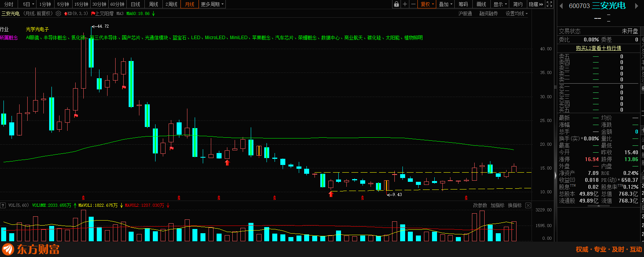Image resolution: width=644 pixels, height=257 pixels.
Task: Close the VOL indicator panel
Action: [528, 206]
